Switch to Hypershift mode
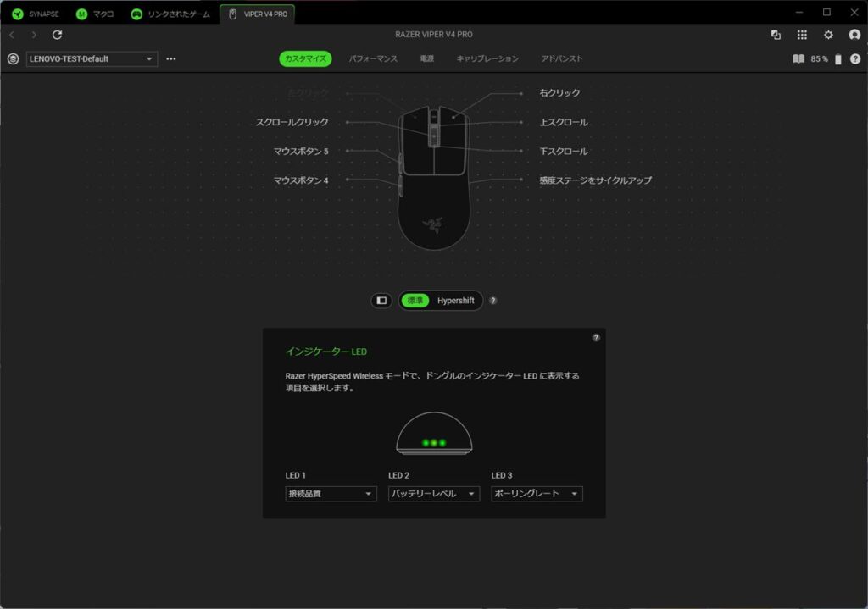This screenshot has height=609, width=868. [456, 301]
